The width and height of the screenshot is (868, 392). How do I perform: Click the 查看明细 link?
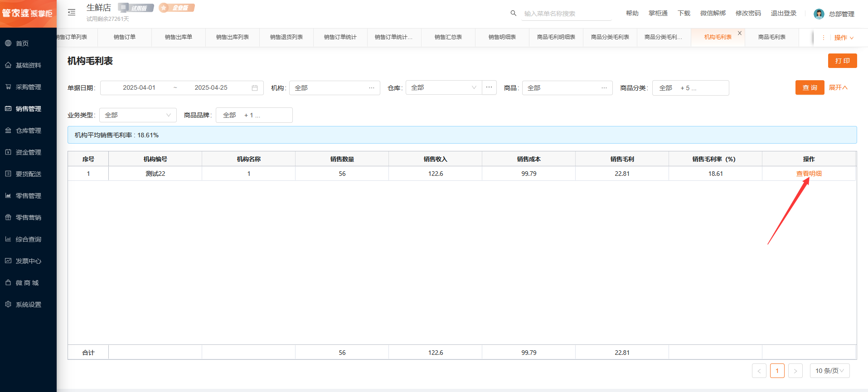coord(809,174)
